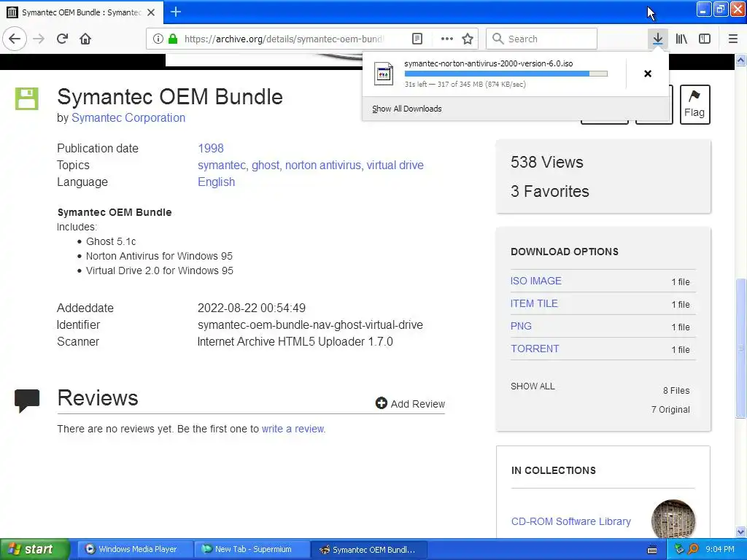The height and width of the screenshot is (560, 747).
Task: Open the symantec topic link
Action: click(x=222, y=165)
